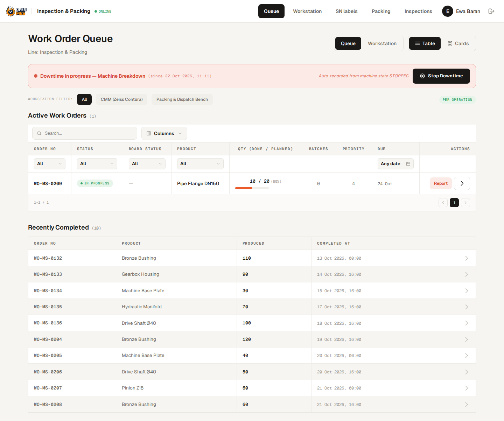Go to the previous page in pagination
Viewport: 504px width, 421px height.
pos(443,203)
